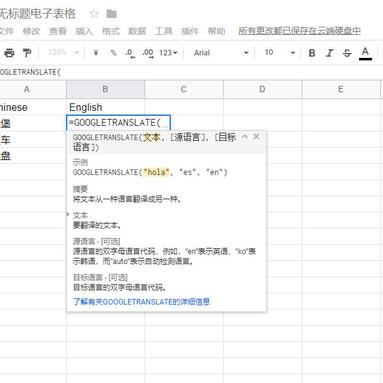
Task: Open the 帮助 menu
Action: point(216,31)
